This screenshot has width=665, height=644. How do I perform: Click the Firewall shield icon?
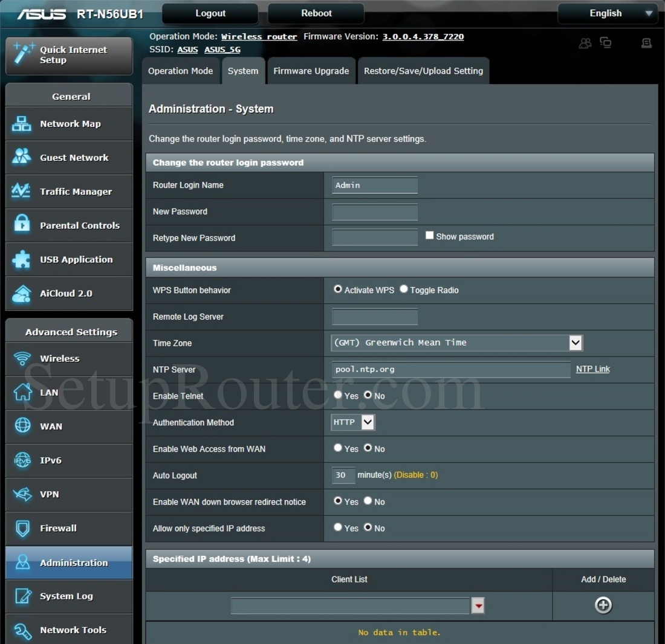(22, 528)
